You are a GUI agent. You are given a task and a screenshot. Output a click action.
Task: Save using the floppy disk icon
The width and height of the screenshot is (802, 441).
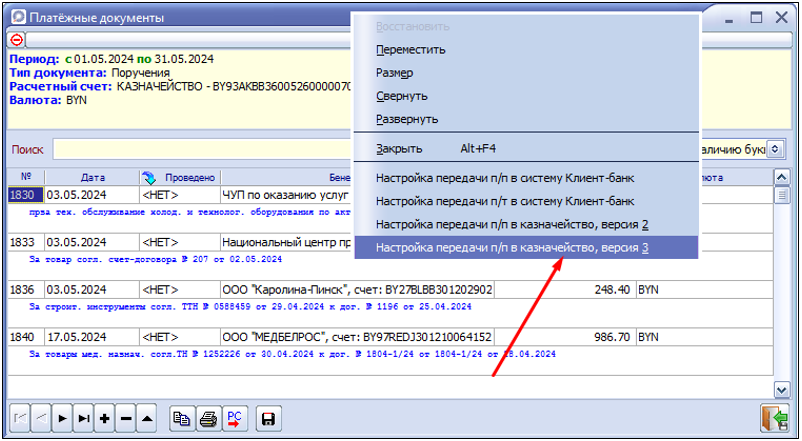point(268,419)
